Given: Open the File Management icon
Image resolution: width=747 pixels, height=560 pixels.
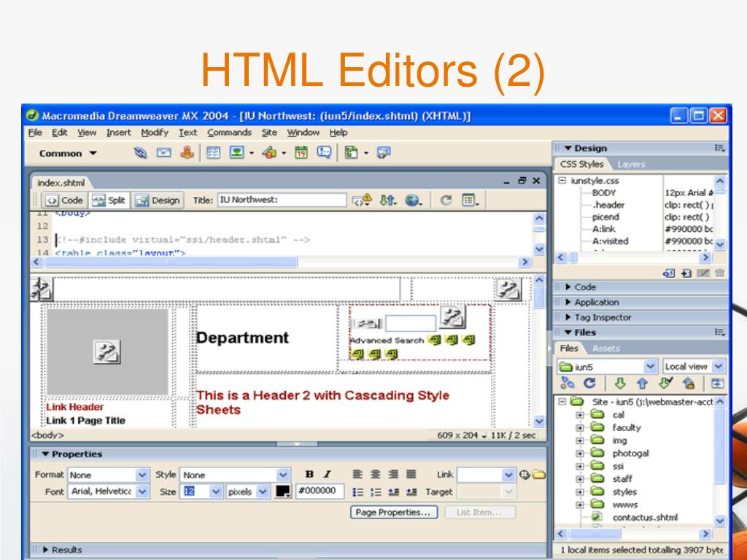Looking at the screenshot, I should pos(388,200).
